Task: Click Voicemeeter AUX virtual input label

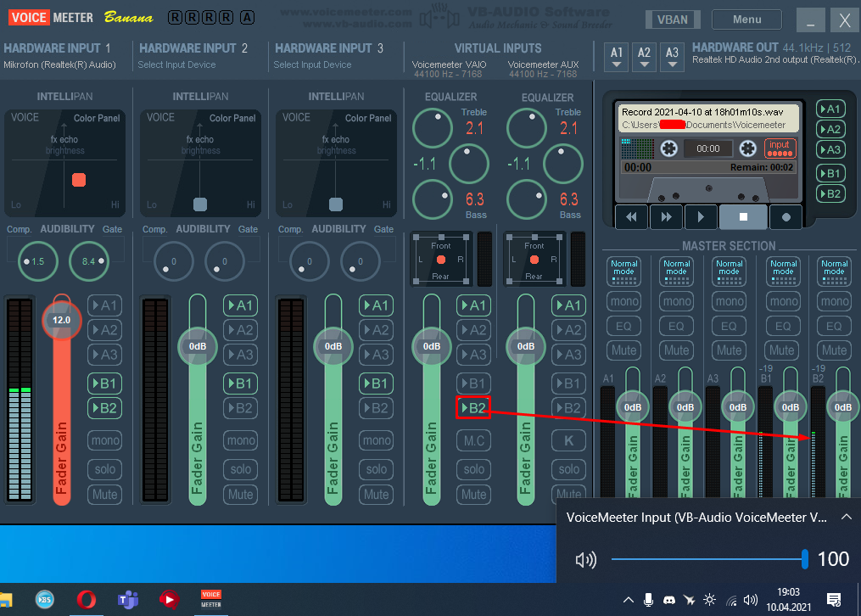Action: 543,64
